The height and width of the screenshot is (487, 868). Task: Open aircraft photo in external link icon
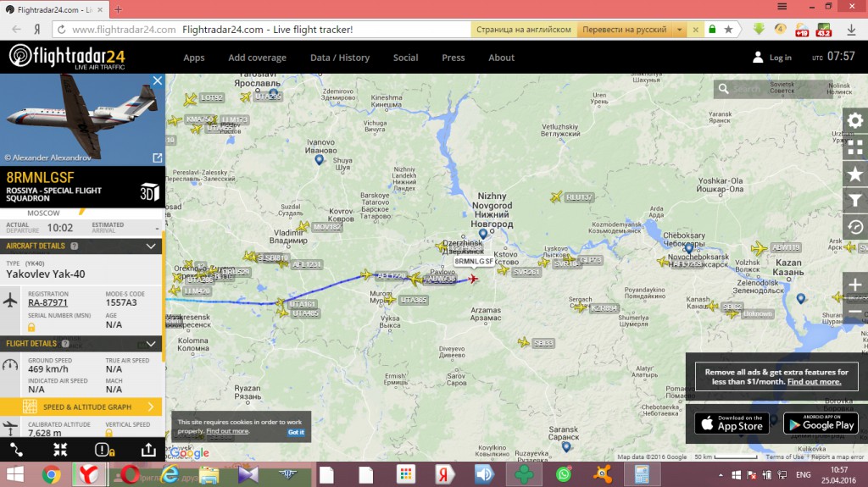(x=157, y=158)
